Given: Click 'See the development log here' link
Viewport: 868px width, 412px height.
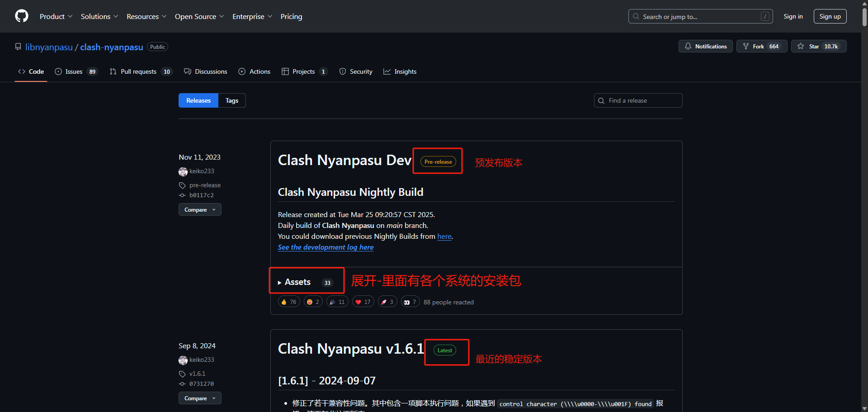Looking at the screenshot, I should [x=325, y=247].
